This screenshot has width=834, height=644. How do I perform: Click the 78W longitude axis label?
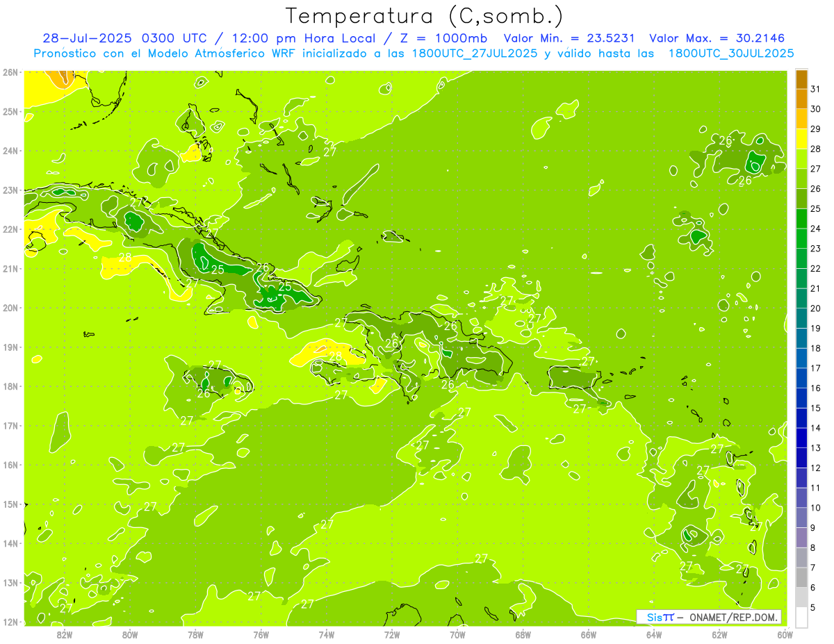click(195, 634)
